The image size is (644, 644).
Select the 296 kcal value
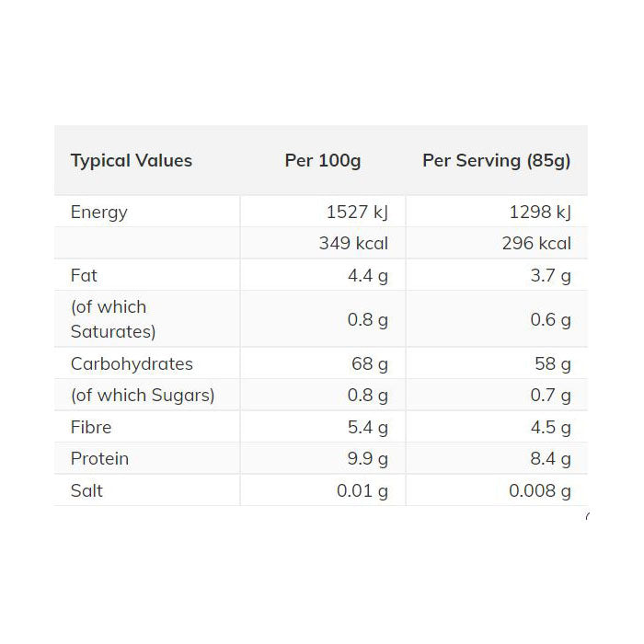(x=536, y=244)
